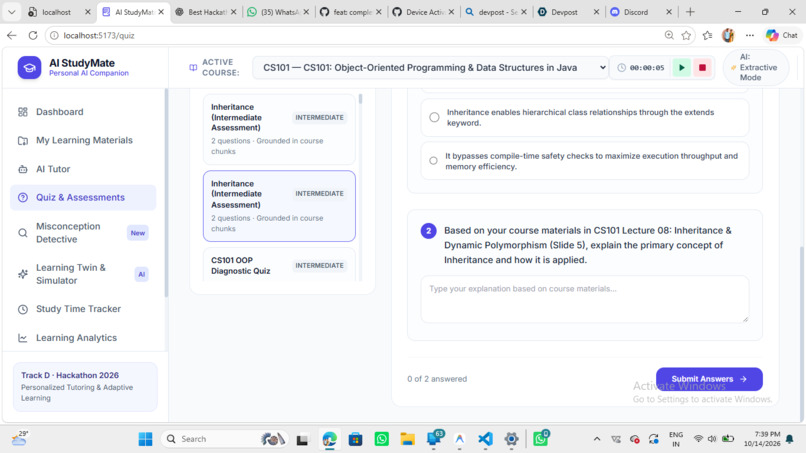This screenshot has height=453, width=806.
Task: Open Learning Analytics
Action: click(83, 338)
